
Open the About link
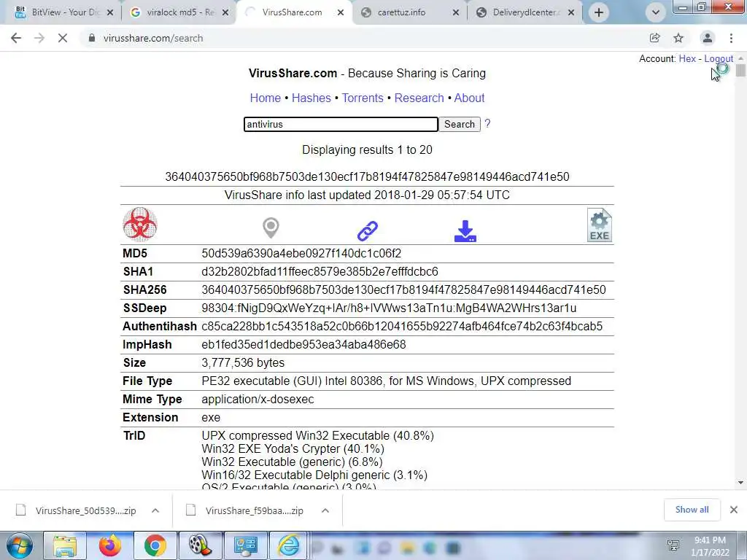[x=469, y=98]
